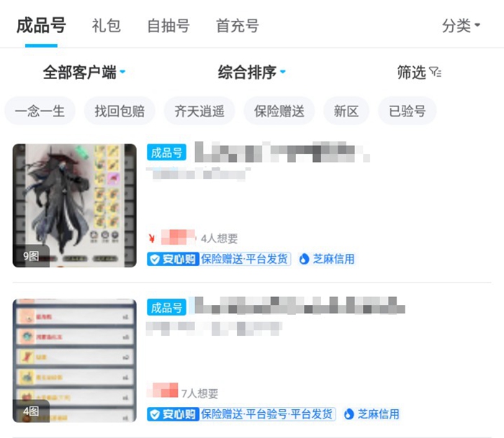Switch to the 礼包 tab
504x438 pixels.
click(106, 26)
